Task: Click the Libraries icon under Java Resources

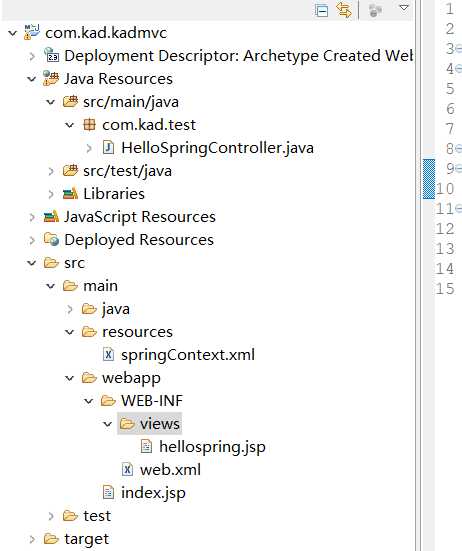Action: (x=70, y=194)
